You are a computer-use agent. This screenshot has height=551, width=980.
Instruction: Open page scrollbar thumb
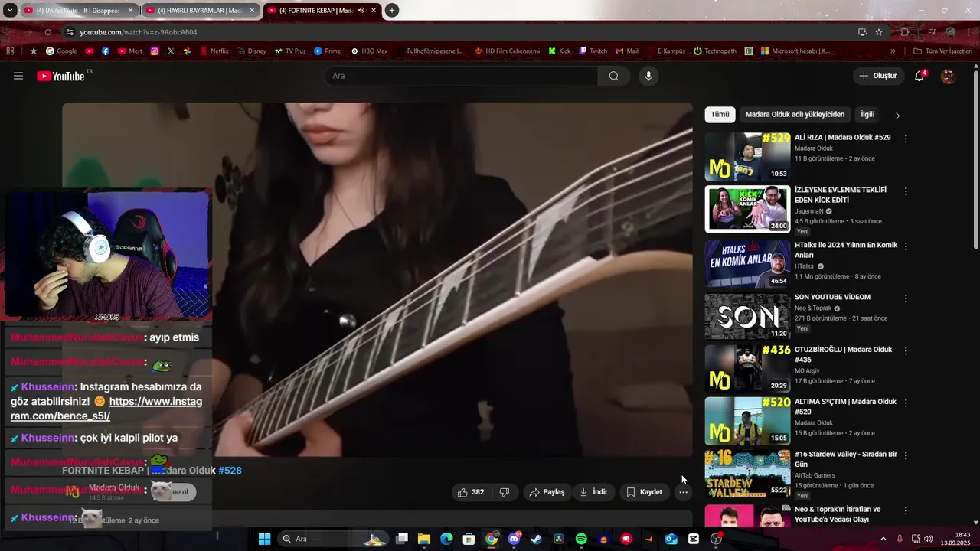[975, 161]
